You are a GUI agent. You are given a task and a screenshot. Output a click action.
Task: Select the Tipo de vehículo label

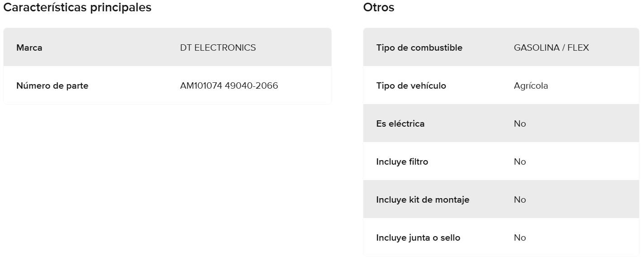click(411, 85)
